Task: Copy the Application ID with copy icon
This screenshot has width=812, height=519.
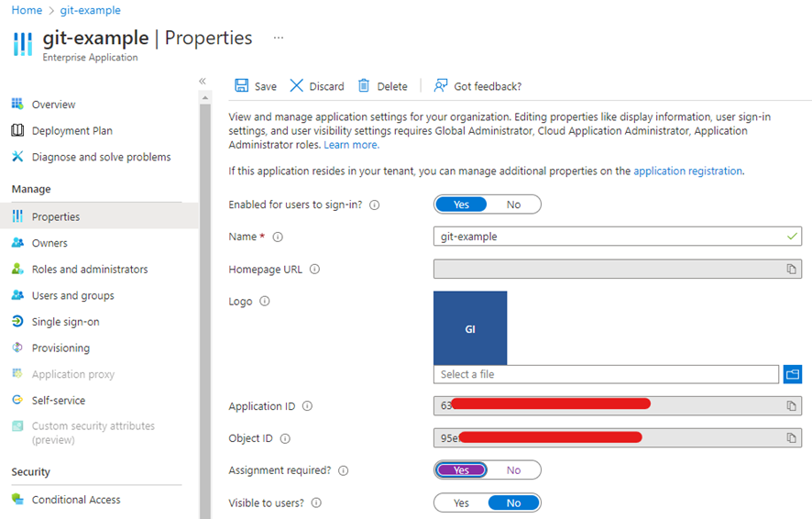Action: tap(791, 405)
